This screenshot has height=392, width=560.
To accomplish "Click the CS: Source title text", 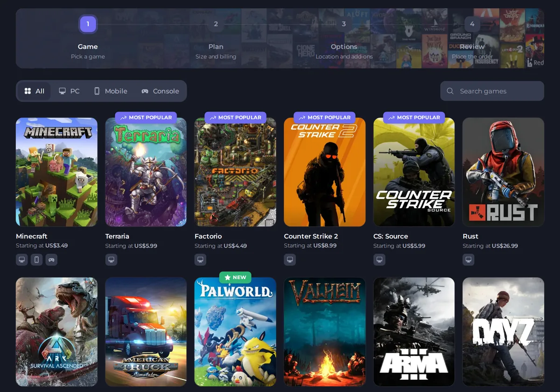I will pos(391,236).
